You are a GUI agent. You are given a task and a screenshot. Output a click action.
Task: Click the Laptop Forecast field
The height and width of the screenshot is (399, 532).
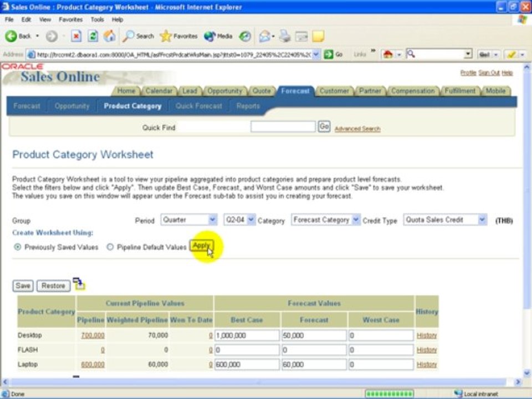(314, 365)
